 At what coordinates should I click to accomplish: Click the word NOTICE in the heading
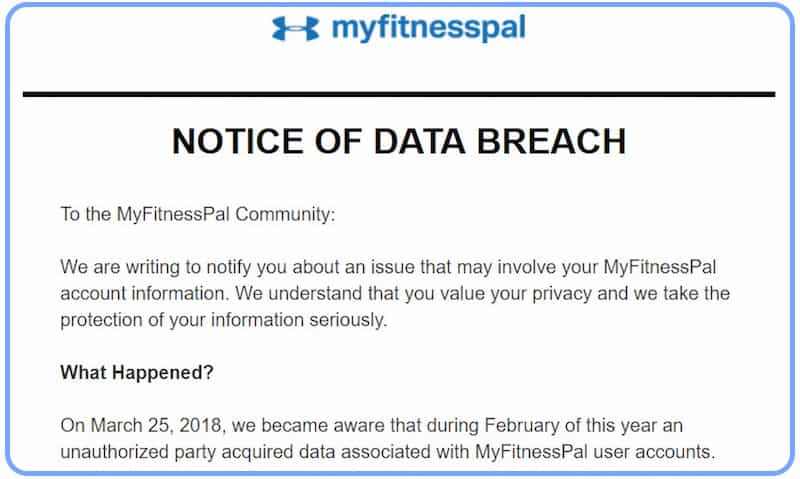coord(236,141)
